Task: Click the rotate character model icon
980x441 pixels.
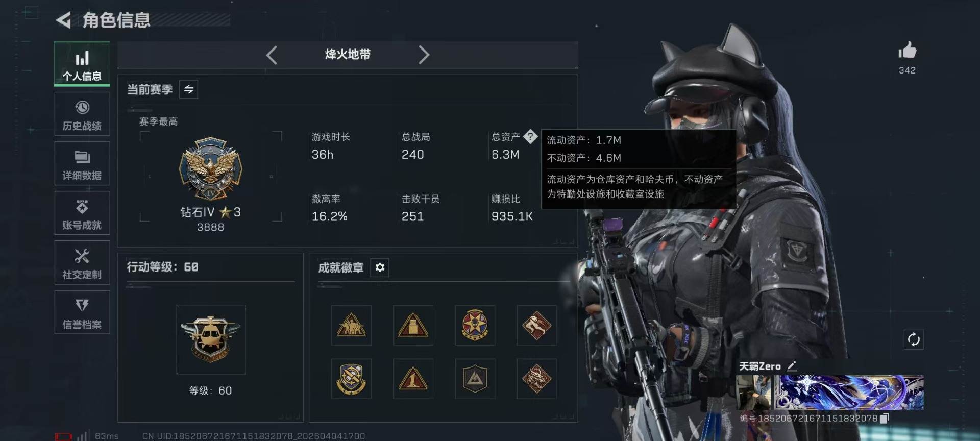Action: 914,339
